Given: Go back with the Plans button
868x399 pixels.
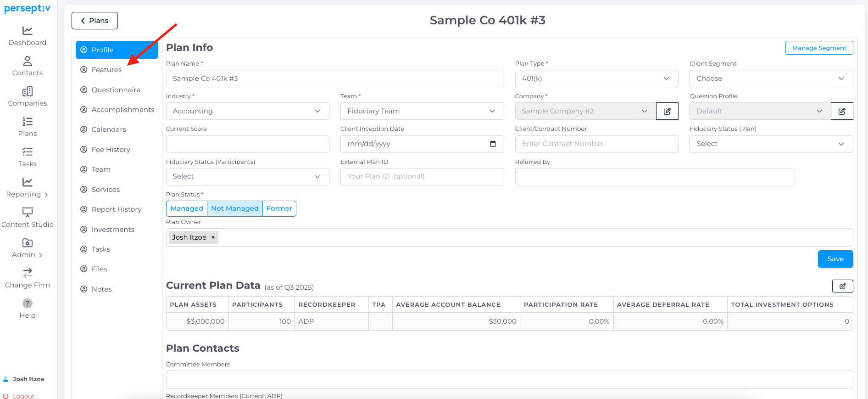Looking at the screenshot, I should (95, 21).
